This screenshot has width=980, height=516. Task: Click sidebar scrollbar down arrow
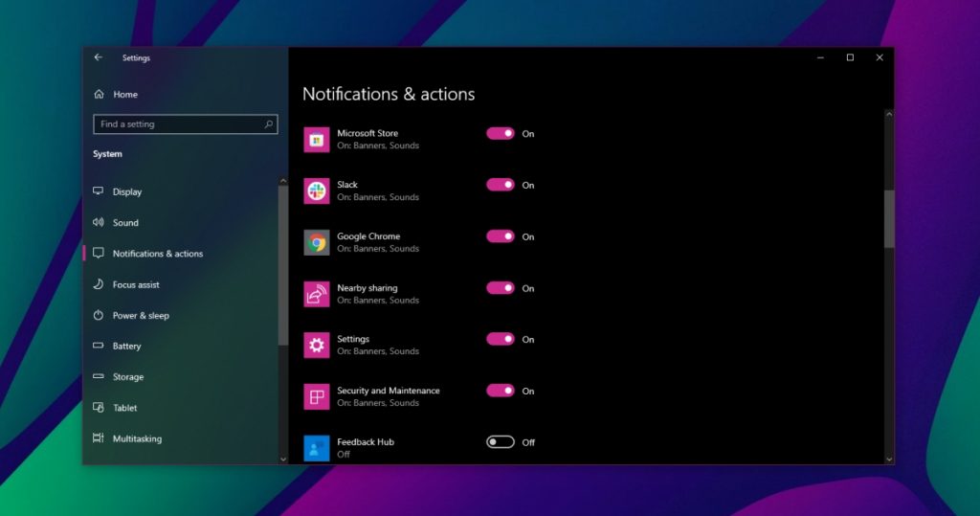click(x=283, y=459)
